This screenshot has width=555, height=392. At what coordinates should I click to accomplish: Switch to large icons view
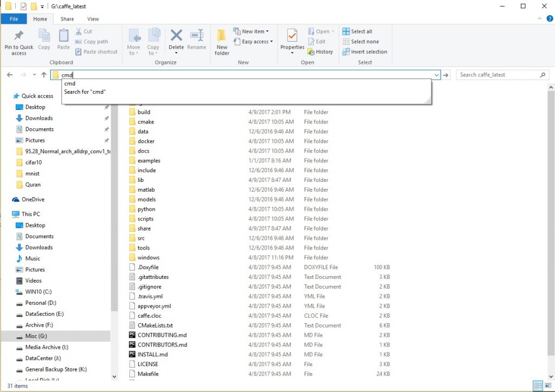point(547,386)
